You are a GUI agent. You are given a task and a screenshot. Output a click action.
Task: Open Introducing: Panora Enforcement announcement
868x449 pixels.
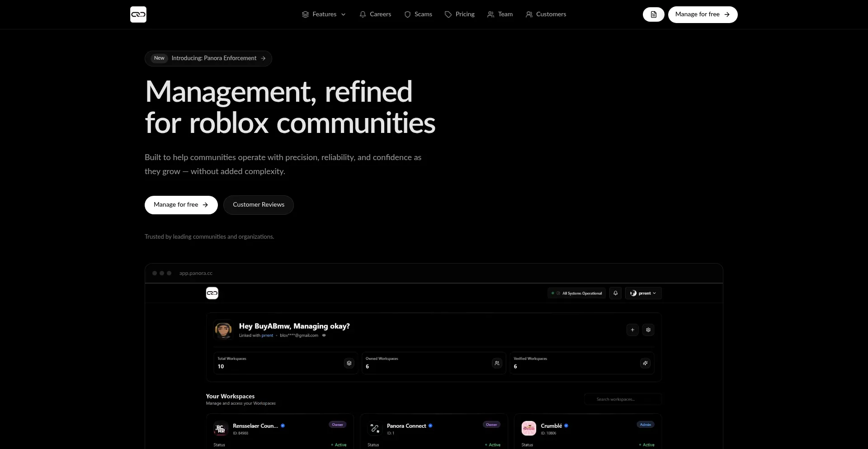[x=208, y=58]
